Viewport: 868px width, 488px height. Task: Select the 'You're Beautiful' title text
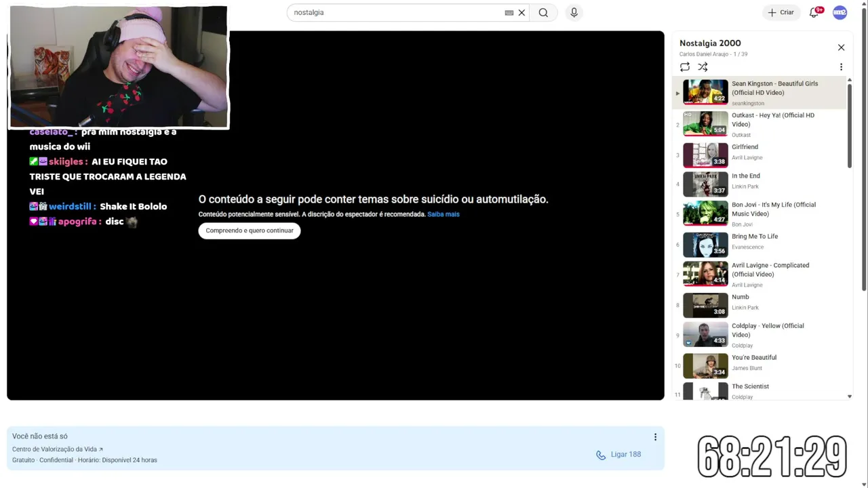point(754,357)
